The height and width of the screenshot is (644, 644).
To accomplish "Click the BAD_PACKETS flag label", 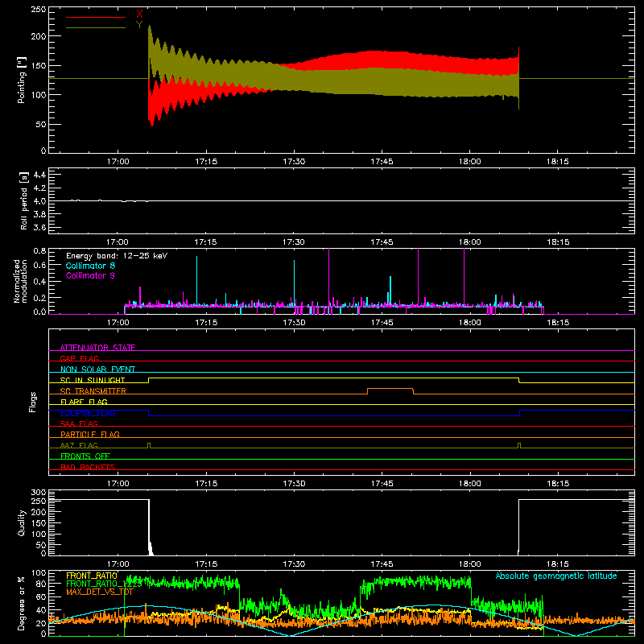I will (88, 467).
